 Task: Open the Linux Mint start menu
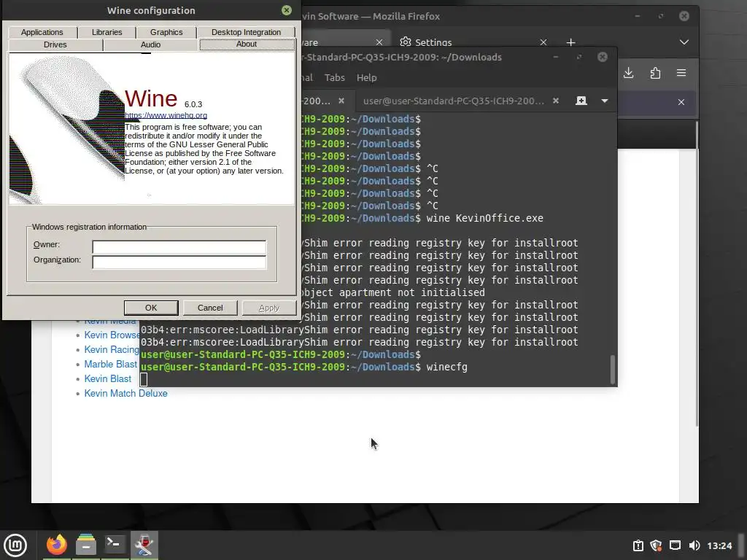tap(15, 545)
